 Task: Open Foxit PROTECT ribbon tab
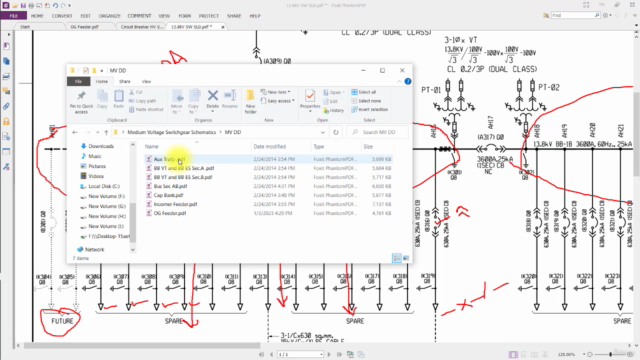point(209,16)
